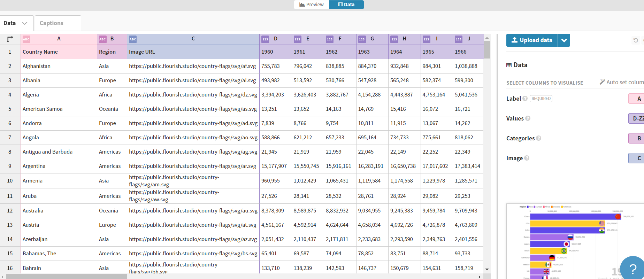Click the Antigua and Barbuda cell
Screen dimensions: 644x279
[x=59, y=152]
